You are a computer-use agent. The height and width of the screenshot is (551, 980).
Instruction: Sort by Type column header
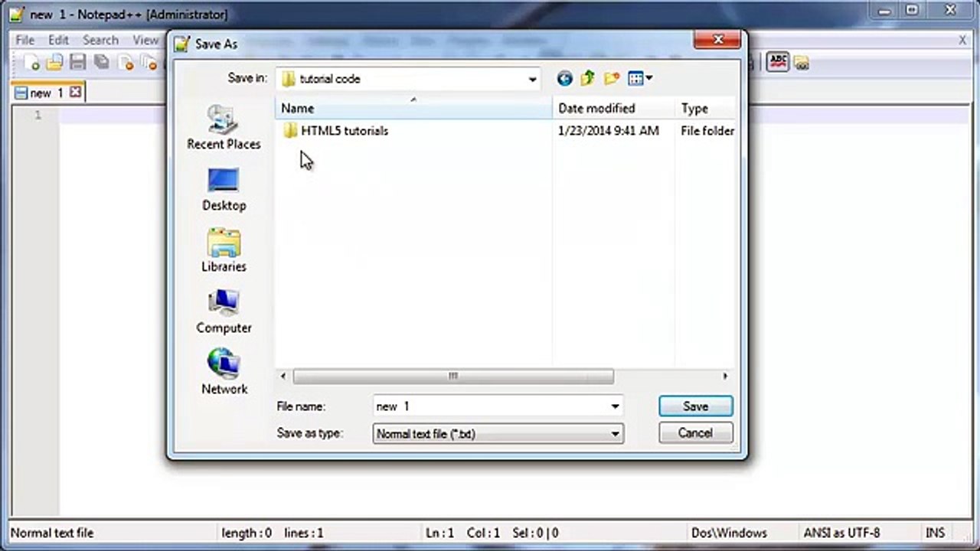(705, 109)
